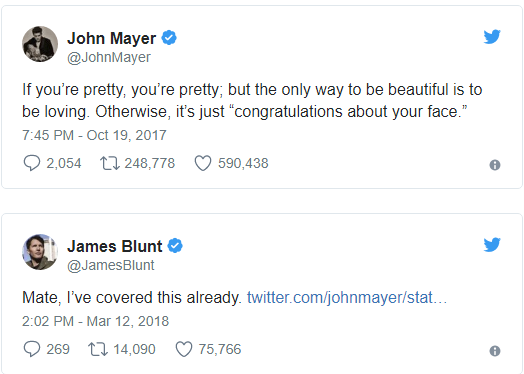This screenshot has height=374, width=524.
Task: Click James Blunt's profile picture
Action: click(40, 252)
